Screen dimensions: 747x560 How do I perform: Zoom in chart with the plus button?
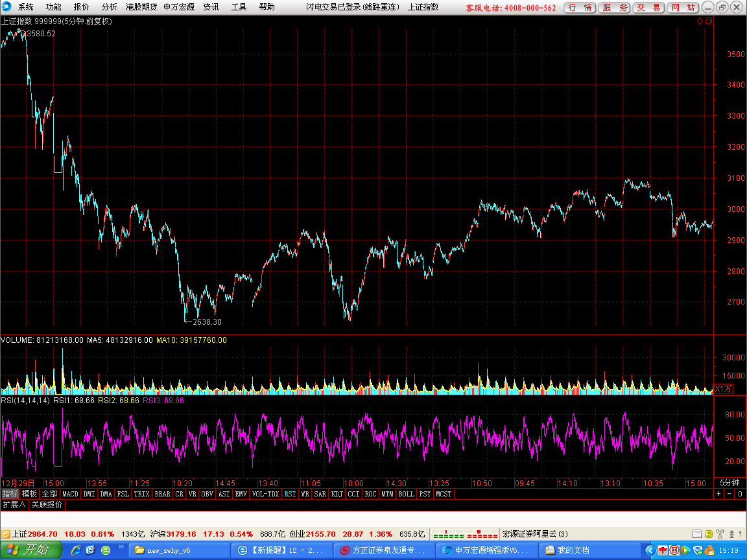click(x=719, y=494)
